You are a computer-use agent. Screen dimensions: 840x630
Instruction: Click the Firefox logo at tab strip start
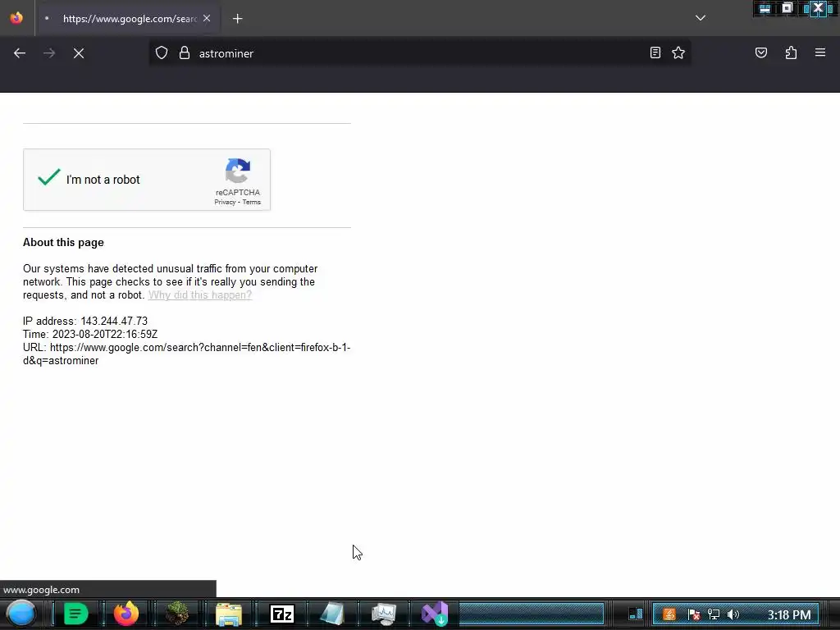16,18
